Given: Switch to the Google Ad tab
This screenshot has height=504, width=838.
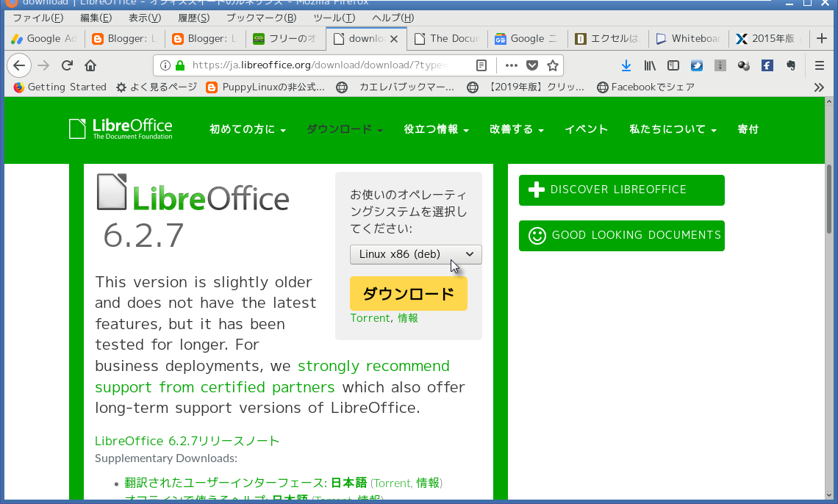Looking at the screenshot, I should click(45, 38).
